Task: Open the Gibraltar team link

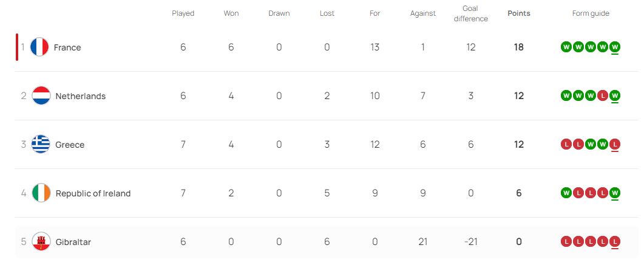Action: point(73,242)
